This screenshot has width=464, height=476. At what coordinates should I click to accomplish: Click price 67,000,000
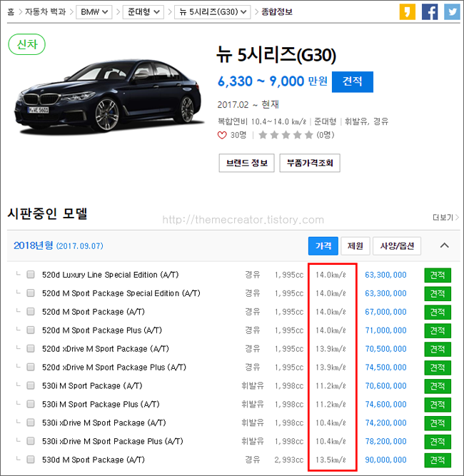pyautogui.click(x=385, y=312)
